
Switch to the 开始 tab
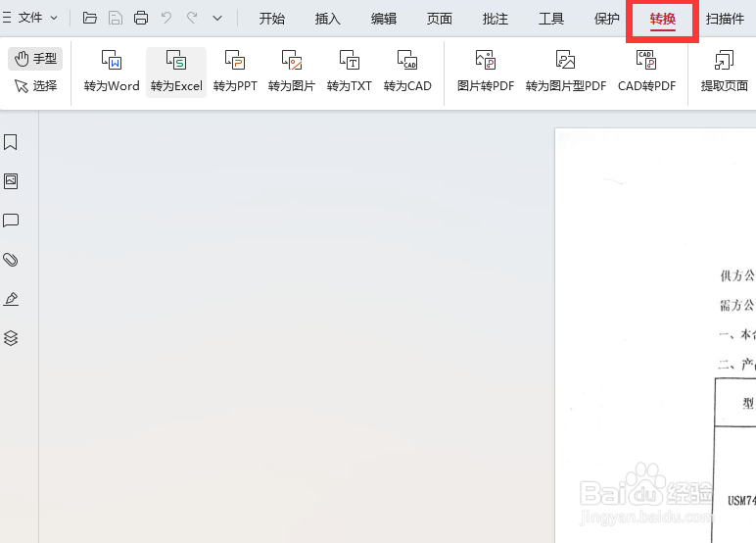point(272,19)
